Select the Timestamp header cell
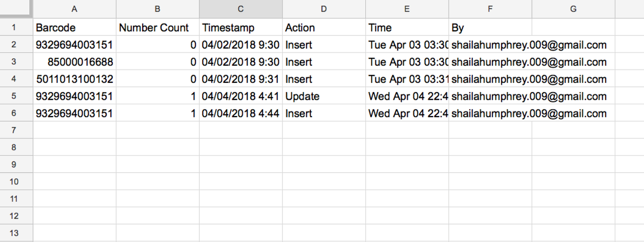The width and height of the screenshot is (644, 242). point(241,28)
